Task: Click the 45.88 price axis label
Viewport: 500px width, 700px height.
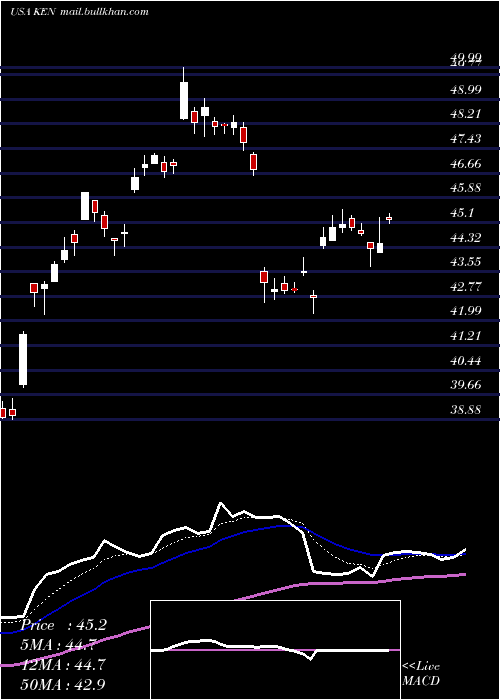Action: 466,188
